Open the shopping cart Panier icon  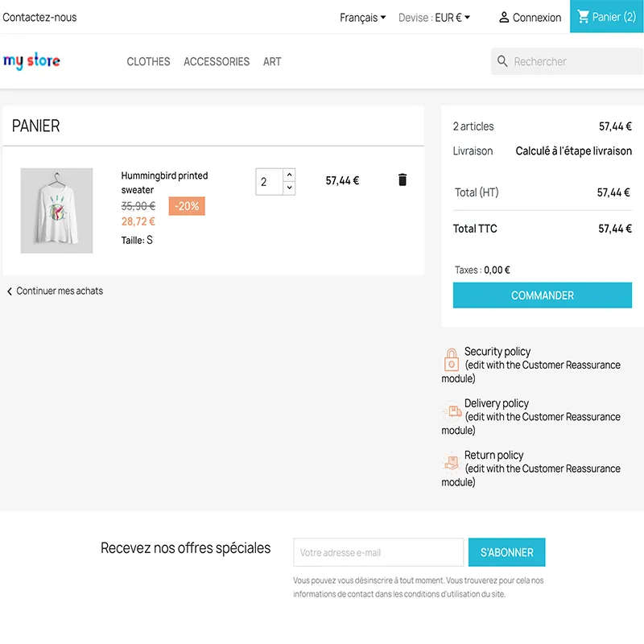coord(583,16)
